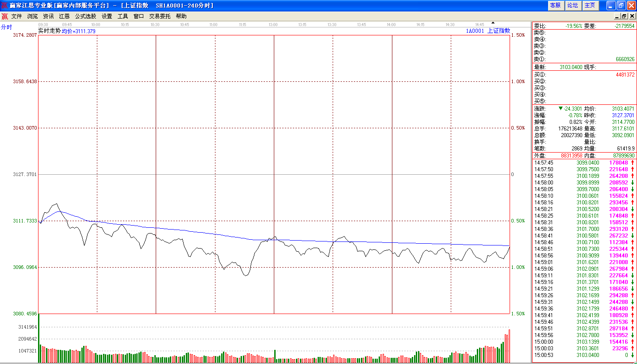Click the 3080.4596 bottom price label
The image size is (637, 364).
point(25,314)
